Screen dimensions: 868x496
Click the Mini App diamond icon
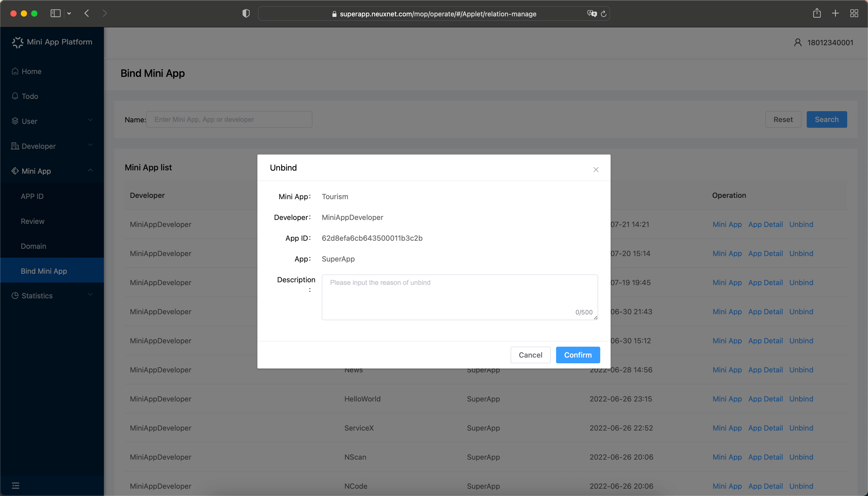[15, 171]
